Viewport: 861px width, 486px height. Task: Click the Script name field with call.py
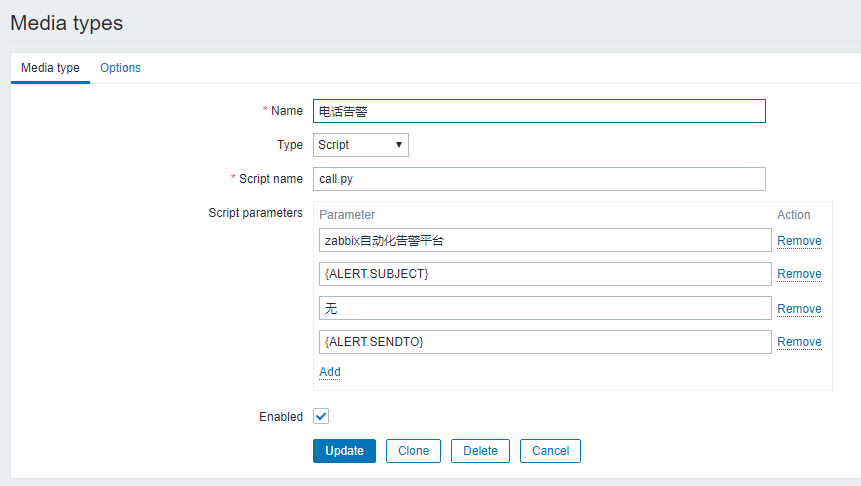point(539,179)
